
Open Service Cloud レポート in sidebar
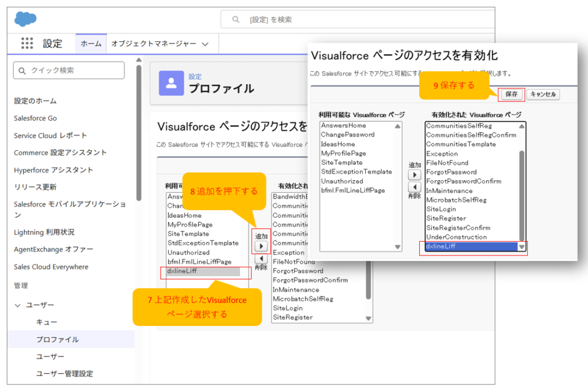51,135
